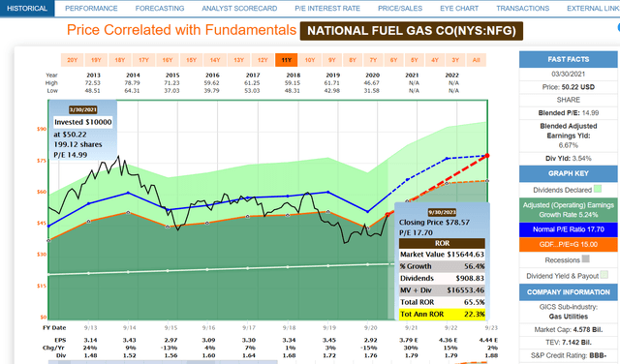The width and height of the screenshot is (620, 364).
Task: Select the 10Y time range button
Action: pyautogui.click(x=310, y=60)
